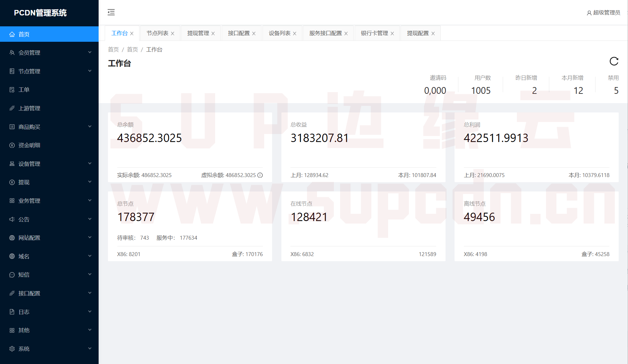The width and height of the screenshot is (628, 364).
Task: Collapse the sidebar using the hamburger icon
Action: 111,13
